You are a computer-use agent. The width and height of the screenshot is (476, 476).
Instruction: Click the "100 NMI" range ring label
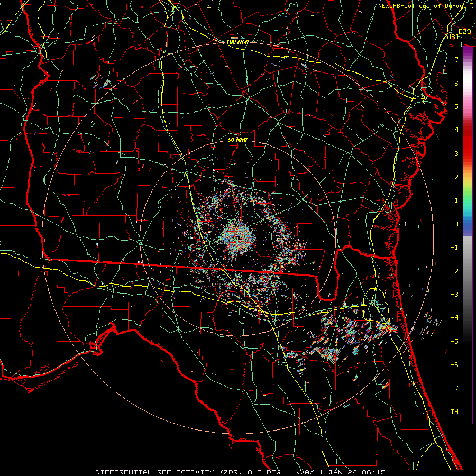(x=237, y=42)
